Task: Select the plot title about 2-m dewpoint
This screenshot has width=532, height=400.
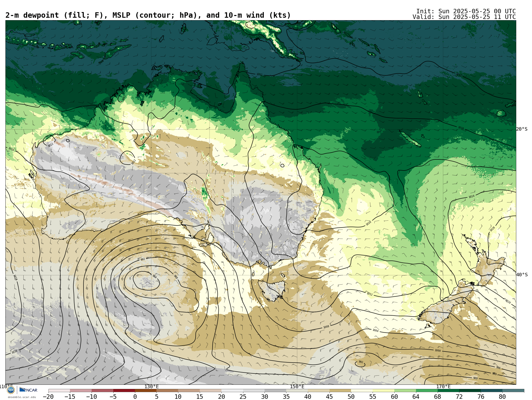Action: coord(148,15)
